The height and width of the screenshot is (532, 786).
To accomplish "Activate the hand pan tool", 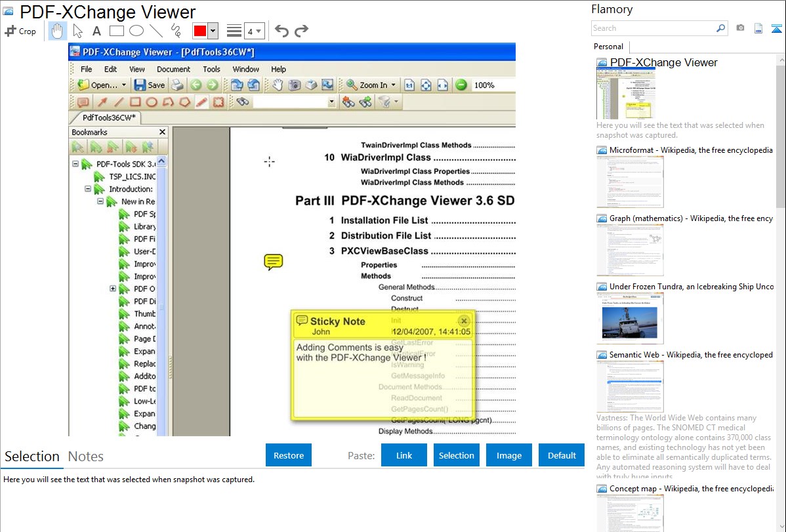I will [x=57, y=31].
